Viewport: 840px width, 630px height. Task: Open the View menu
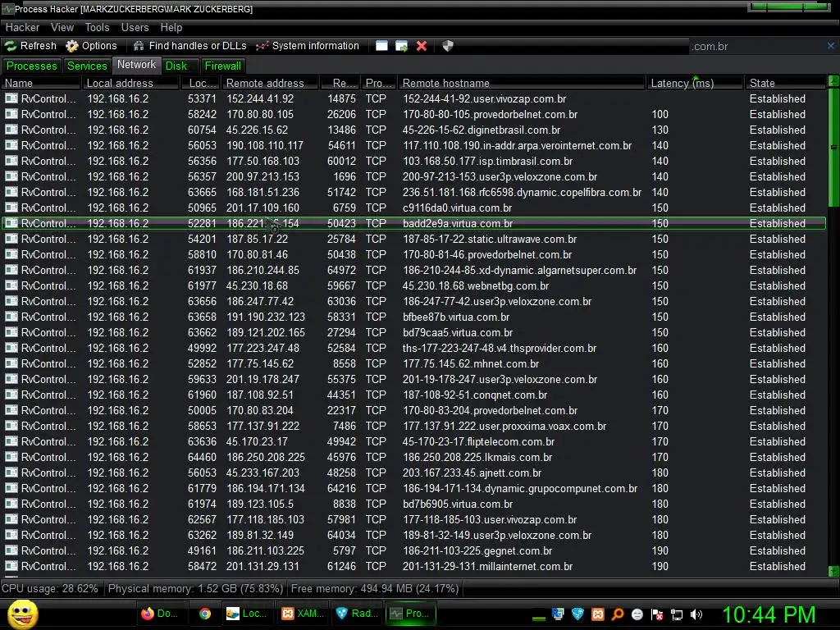click(x=62, y=27)
